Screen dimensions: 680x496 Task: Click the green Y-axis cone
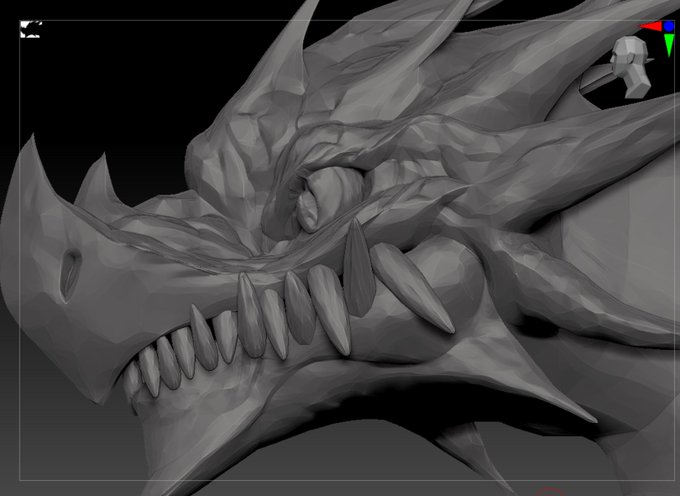click(x=669, y=45)
